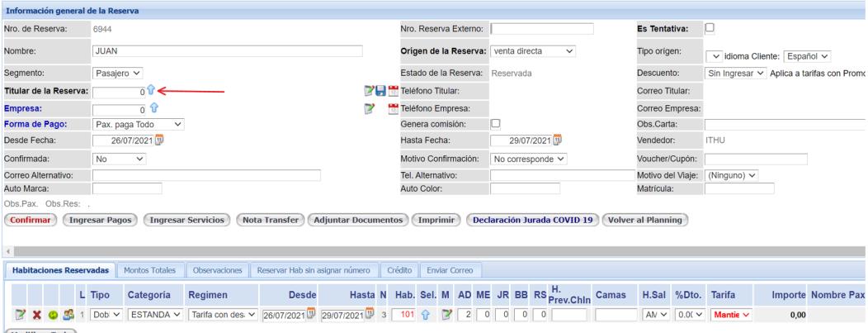
Task: Switch to the Observaciones tab
Action: click(217, 270)
